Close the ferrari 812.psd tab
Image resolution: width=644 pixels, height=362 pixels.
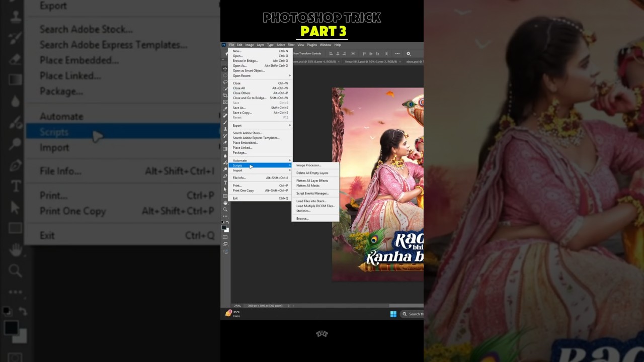pos(400,61)
